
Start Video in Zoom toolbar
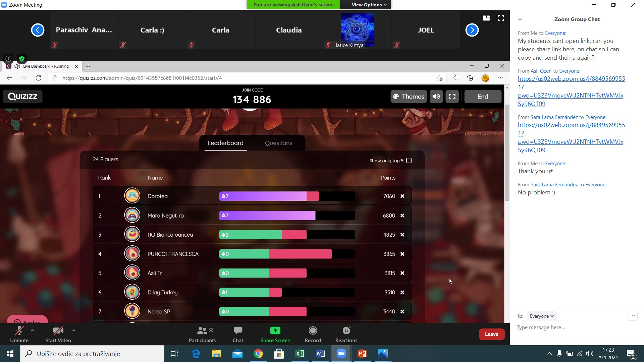pos(58,335)
